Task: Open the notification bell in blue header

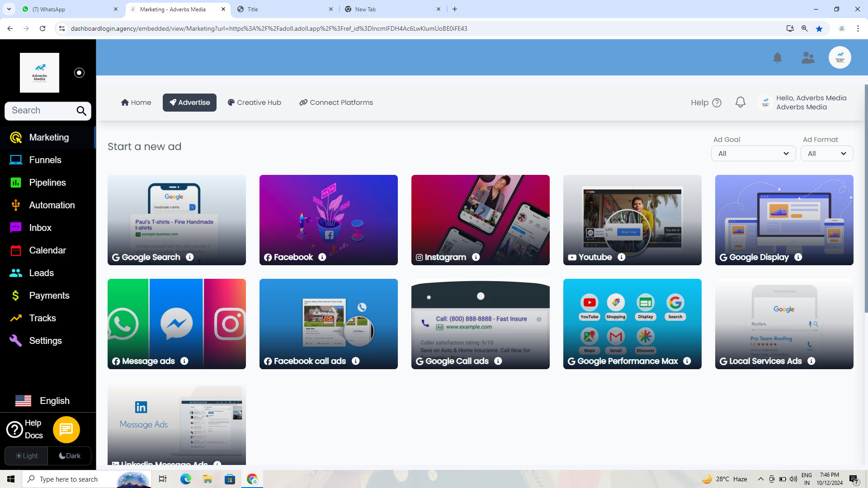Action: (777, 57)
